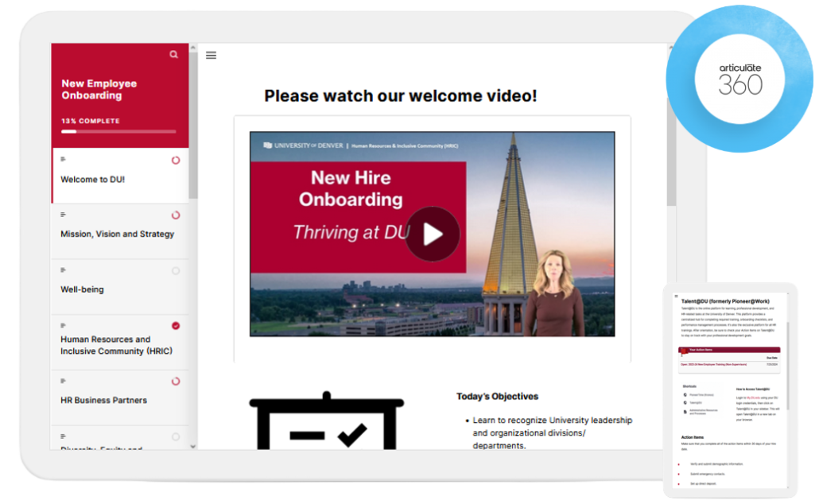The image size is (819, 504).
Task: Click progress circle beside Mission, Vision and Strategy
Action: (176, 215)
